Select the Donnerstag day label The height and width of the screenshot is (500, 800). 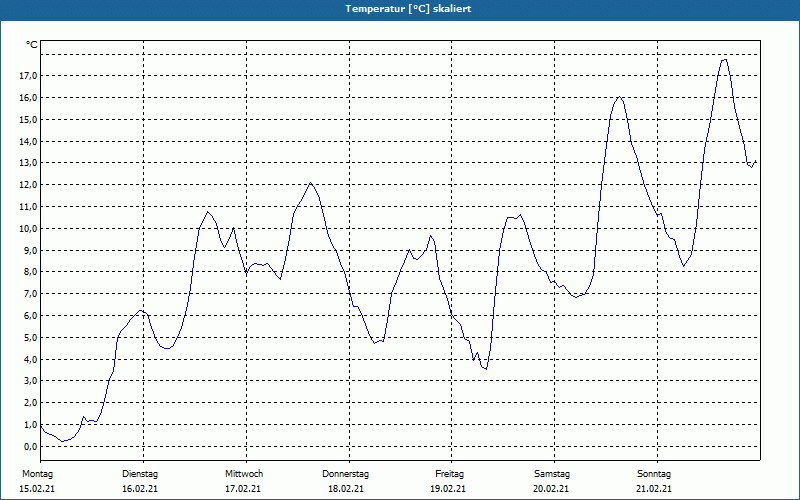345,474
